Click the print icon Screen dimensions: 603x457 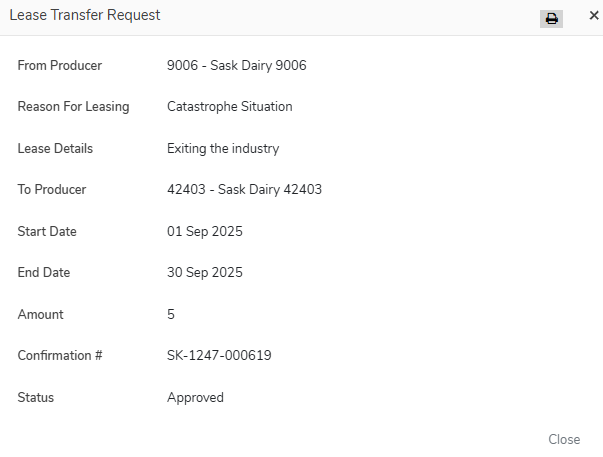551,18
